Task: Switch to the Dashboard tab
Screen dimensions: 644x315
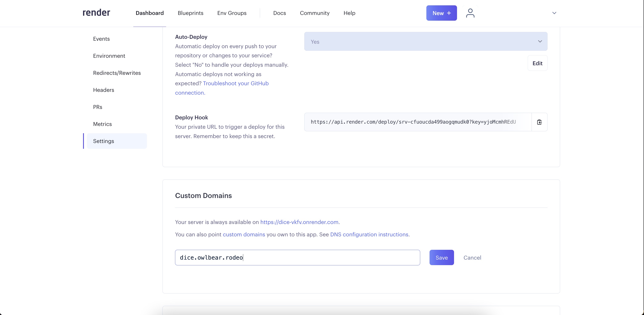Action: point(149,13)
